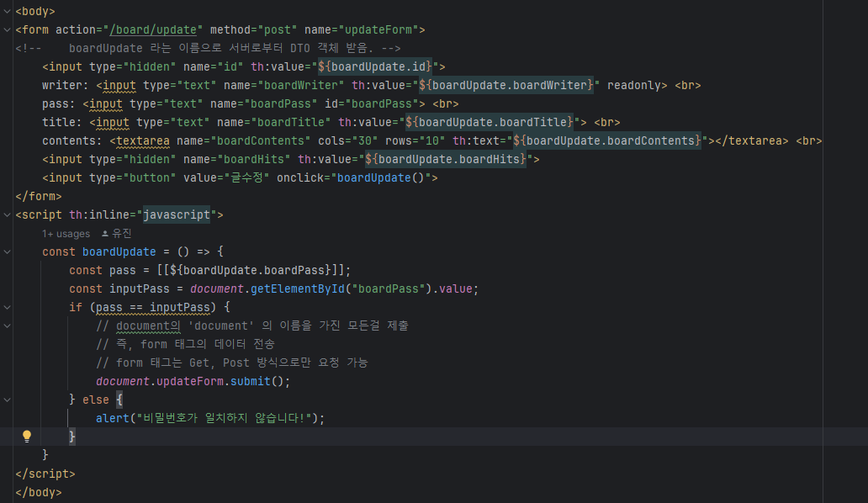This screenshot has height=503, width=868.
Task: Click the onclick boardUpdate() call
Action: [381, 177]
